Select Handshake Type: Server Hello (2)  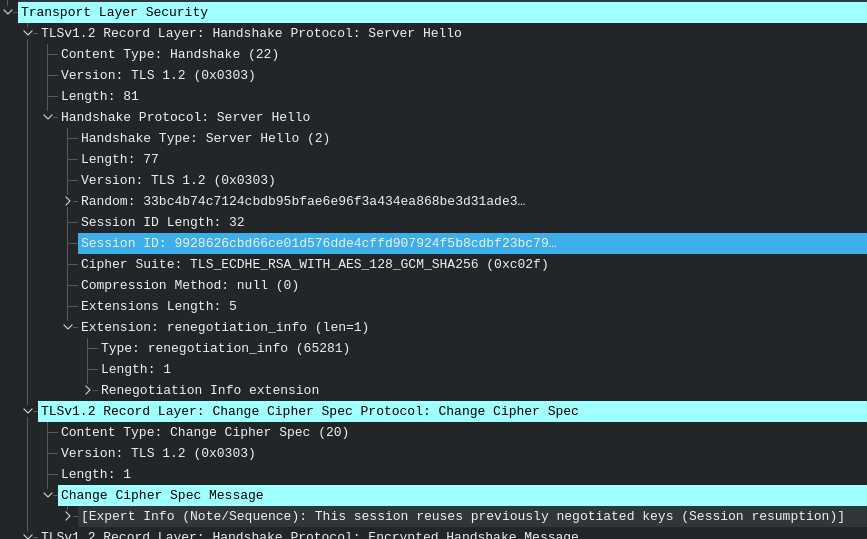205,138
